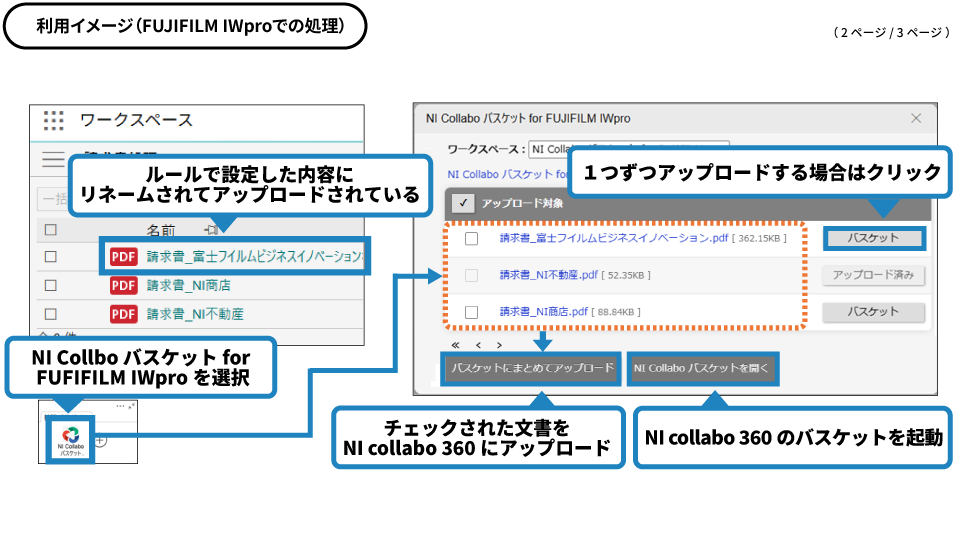Check the box for 請求書_NI商店 in workspace
The width and height of the screenshot is (960, 540).
click(x=51, y=285)
